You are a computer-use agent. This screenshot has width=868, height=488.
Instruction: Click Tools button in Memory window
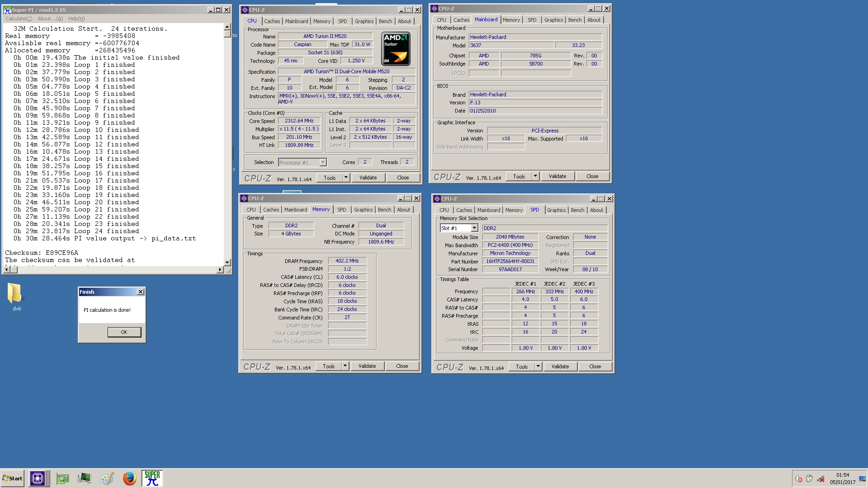pos(329,366)
